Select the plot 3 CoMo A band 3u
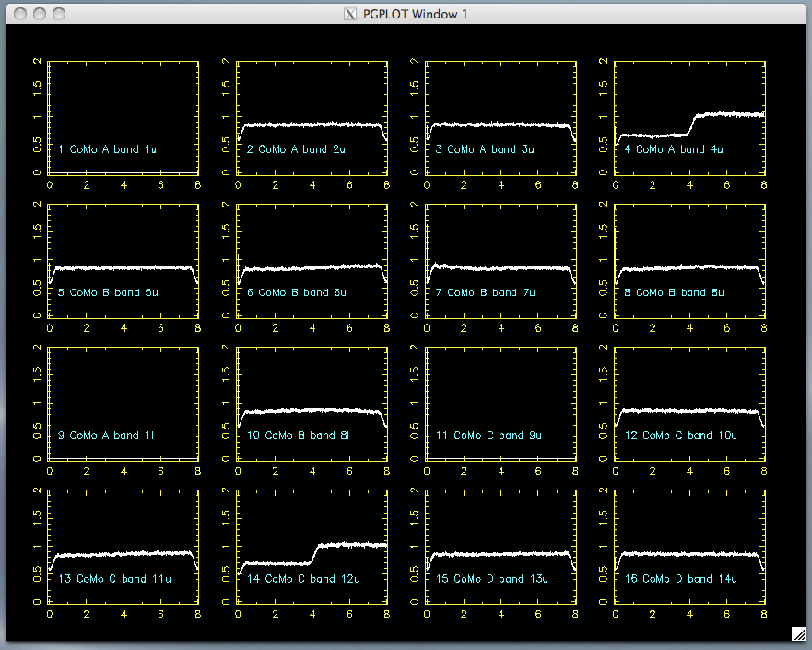Viewport: 812px width, 650px height. coord(500,117)
